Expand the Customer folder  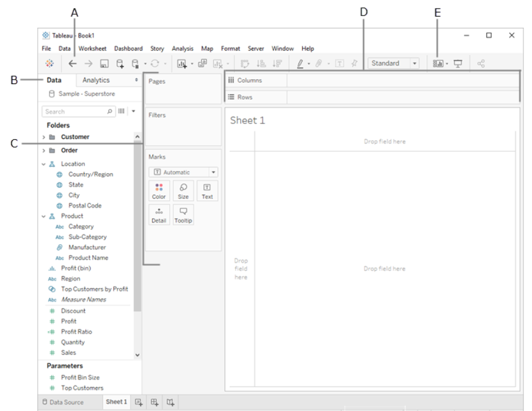44,137
